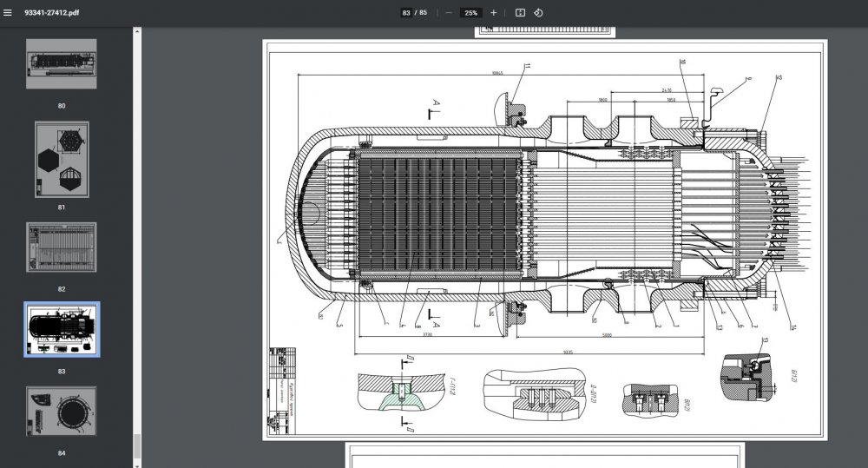Jump to the page 84 thumbnail
The height and width of the screenshot is (468, 868).
(x=62, y=412)
